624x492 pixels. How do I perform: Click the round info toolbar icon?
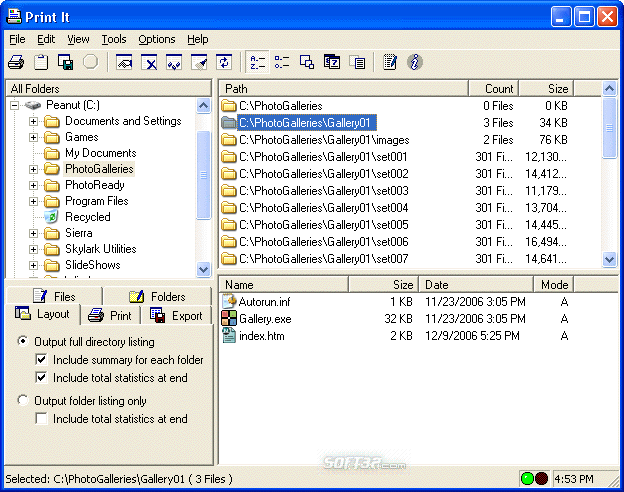coord(415,62)
